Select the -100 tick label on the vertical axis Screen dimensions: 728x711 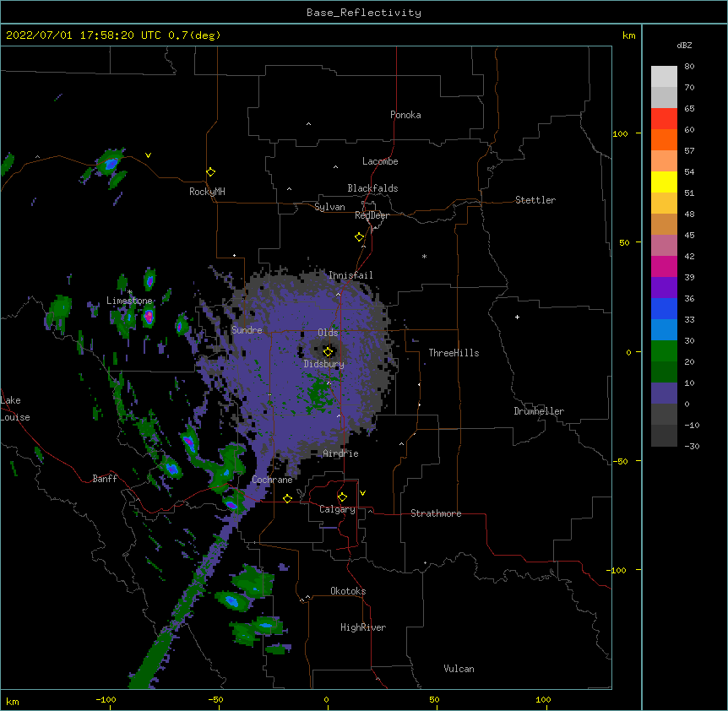(x=618, y=570)
